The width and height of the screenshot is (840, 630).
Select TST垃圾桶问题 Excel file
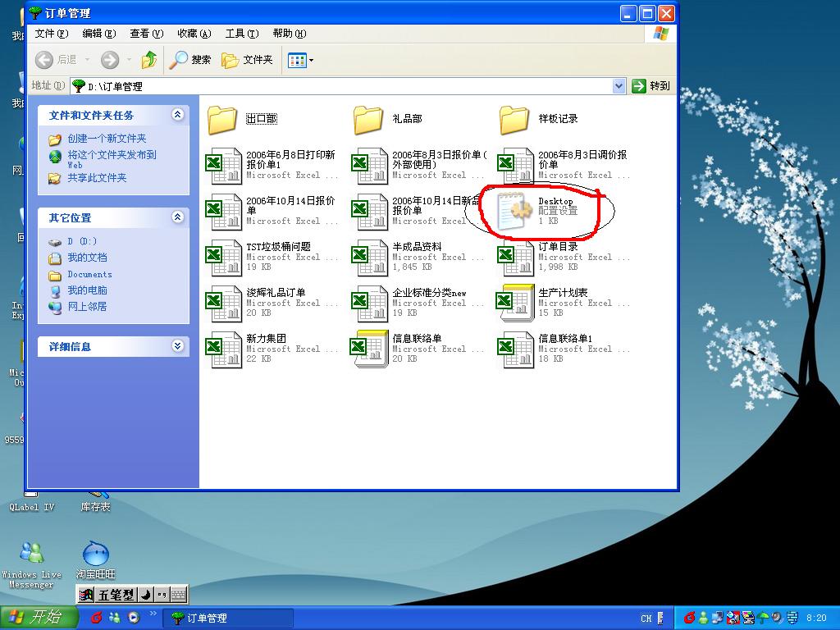coord(272,257)
